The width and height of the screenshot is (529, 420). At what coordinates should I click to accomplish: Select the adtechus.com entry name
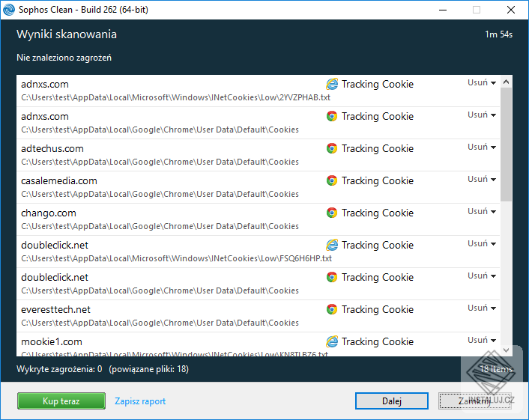point(52,149)
